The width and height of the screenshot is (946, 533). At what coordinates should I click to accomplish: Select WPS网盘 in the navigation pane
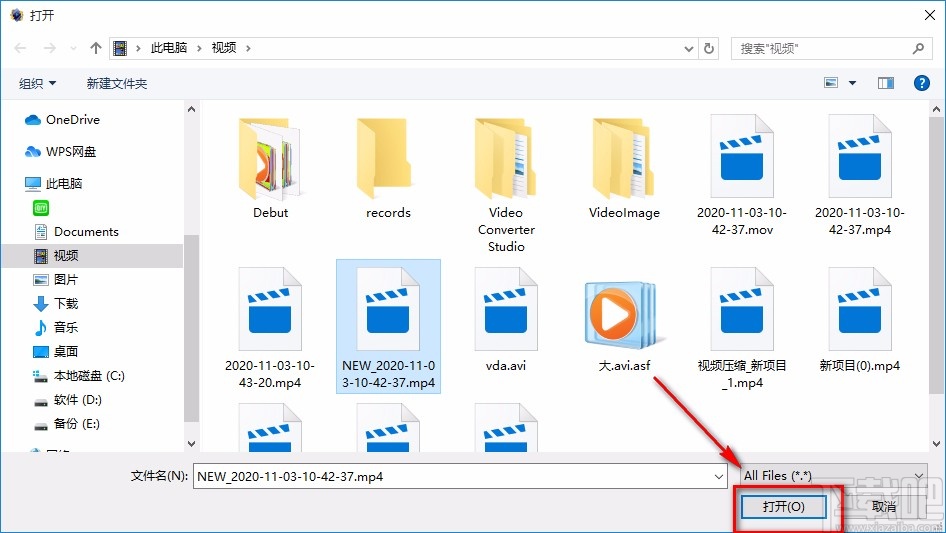(x=60, y=152)
